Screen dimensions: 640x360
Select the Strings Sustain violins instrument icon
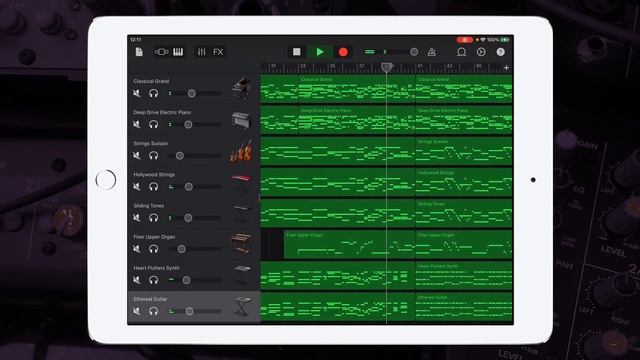241,151
